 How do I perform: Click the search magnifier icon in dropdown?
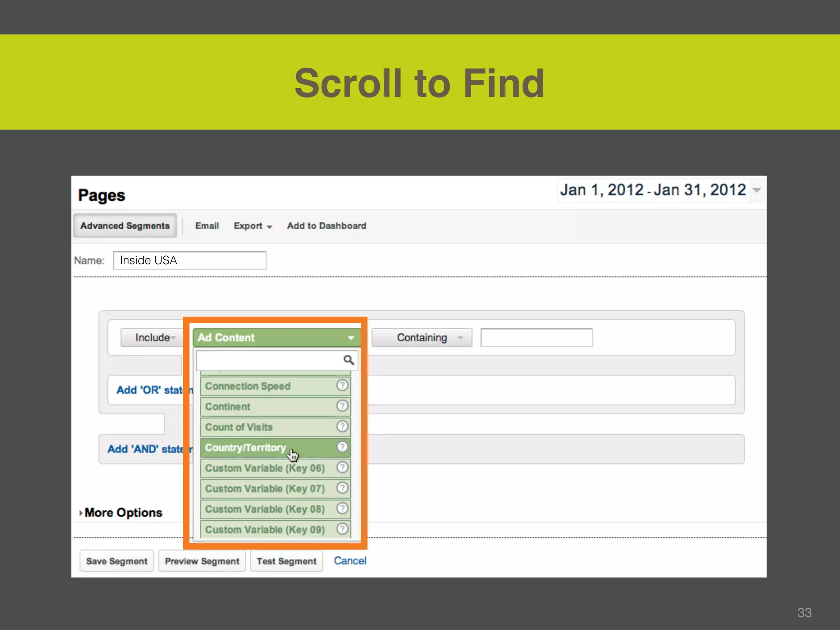point(349,360)
